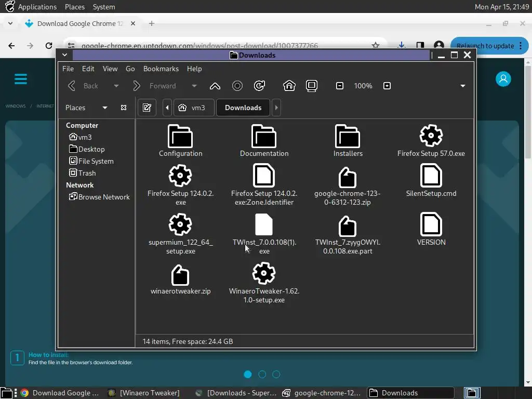The height and width of the screenshot is (399, 532).
Task: Open a new Chrome tab
Action: coord(152,23)
